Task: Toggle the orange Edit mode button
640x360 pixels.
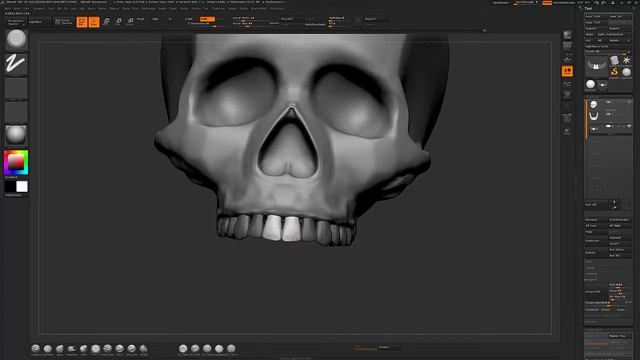Action: pos(82,22)
